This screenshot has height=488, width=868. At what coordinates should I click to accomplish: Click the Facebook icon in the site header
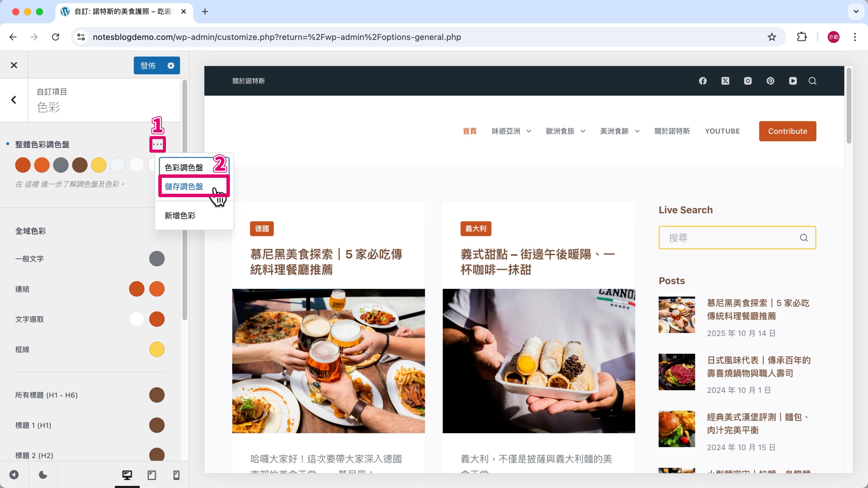coord(703,81)
